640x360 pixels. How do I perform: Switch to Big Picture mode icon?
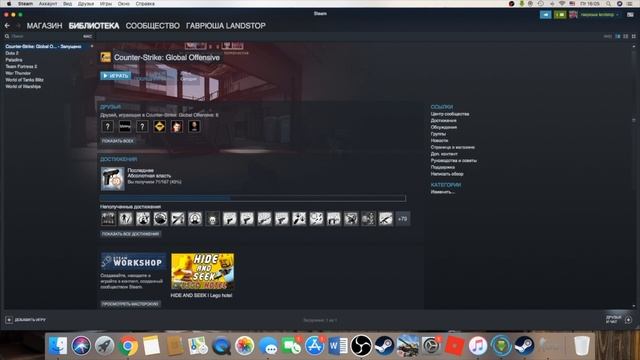pyautogui.click(x=630, y=15)
